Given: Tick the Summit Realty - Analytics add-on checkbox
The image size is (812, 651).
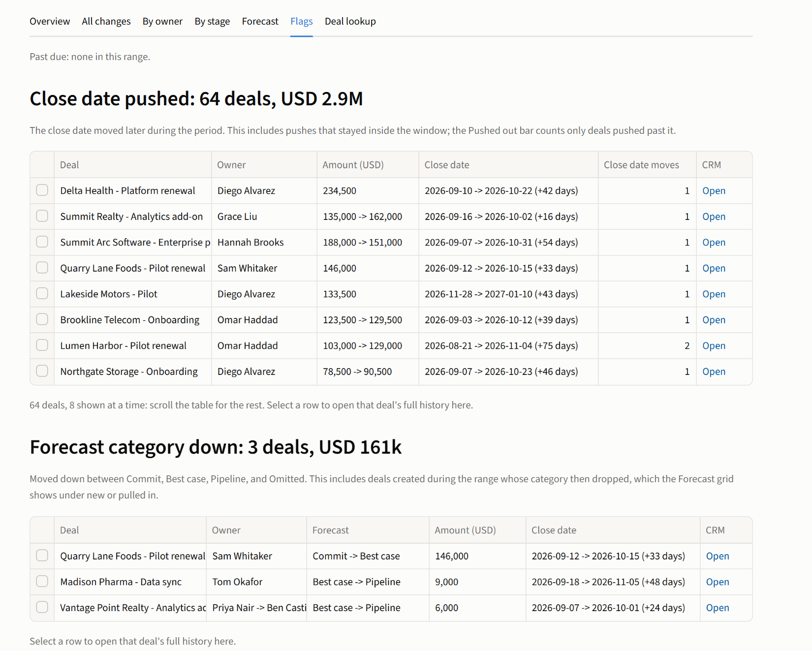Looking at the screenshot, I should coord(42,216).
